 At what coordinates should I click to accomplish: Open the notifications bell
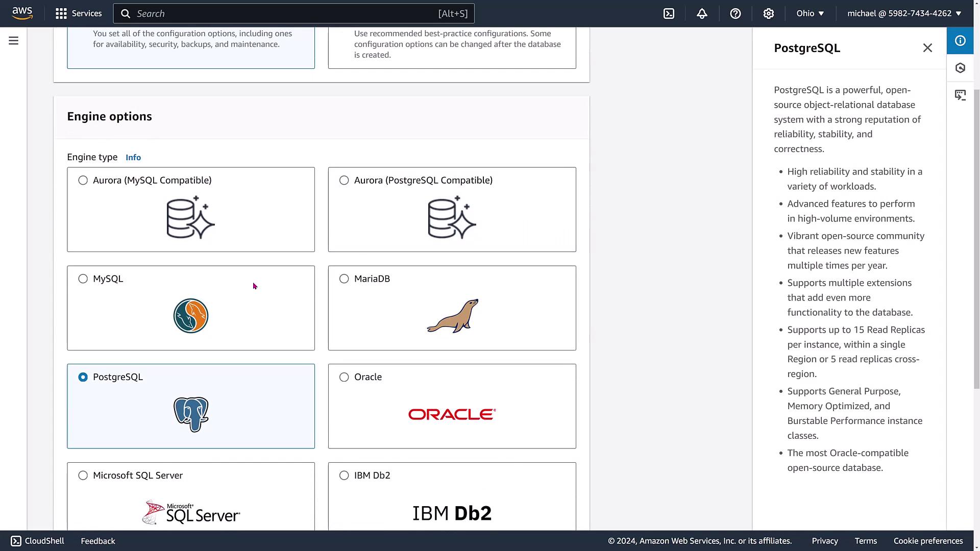point(702,14)
